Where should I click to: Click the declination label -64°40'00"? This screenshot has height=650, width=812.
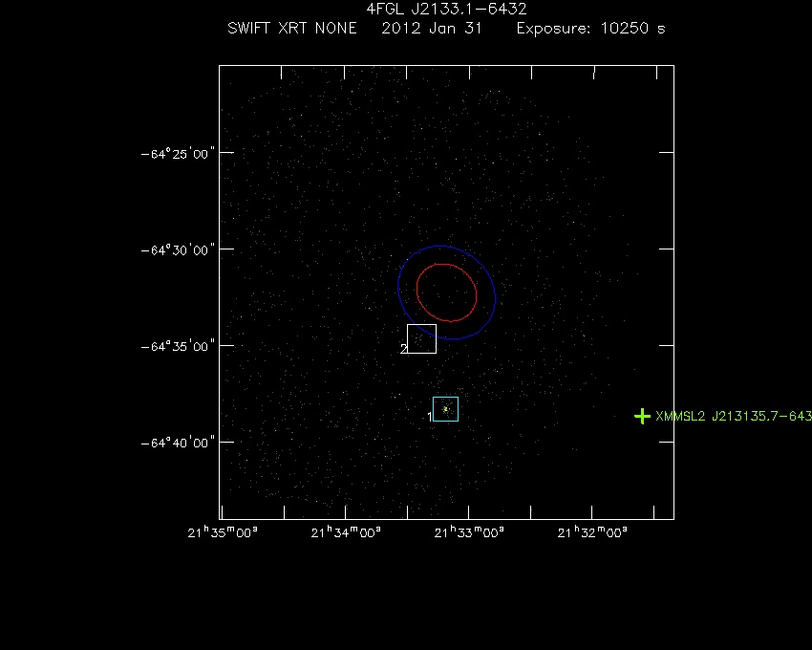click(178, 443)
